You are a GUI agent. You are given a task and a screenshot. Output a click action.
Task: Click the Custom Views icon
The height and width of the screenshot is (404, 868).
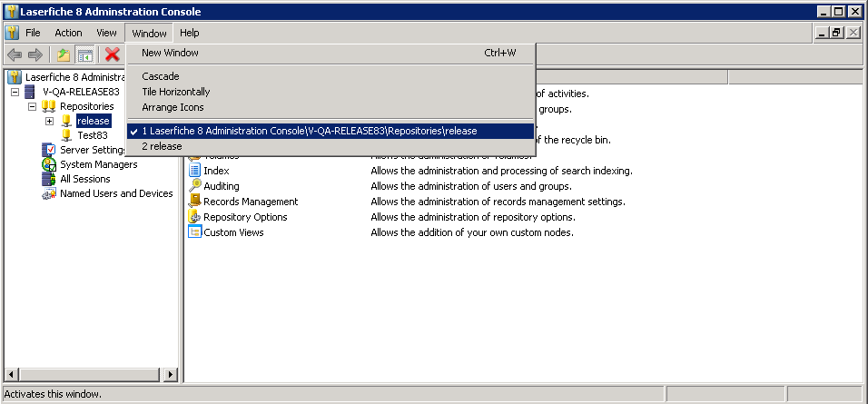(x=194, y=232)
